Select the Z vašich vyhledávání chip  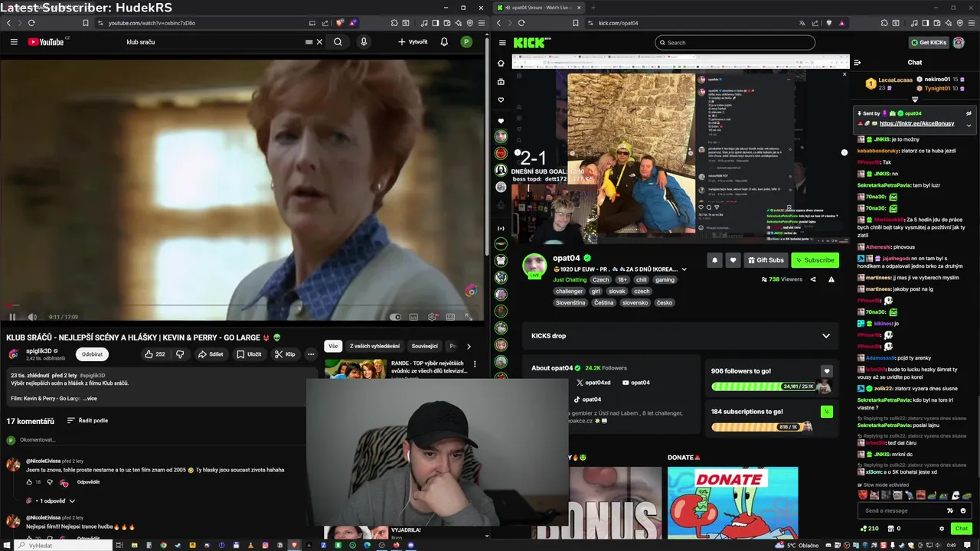point(374,346)
